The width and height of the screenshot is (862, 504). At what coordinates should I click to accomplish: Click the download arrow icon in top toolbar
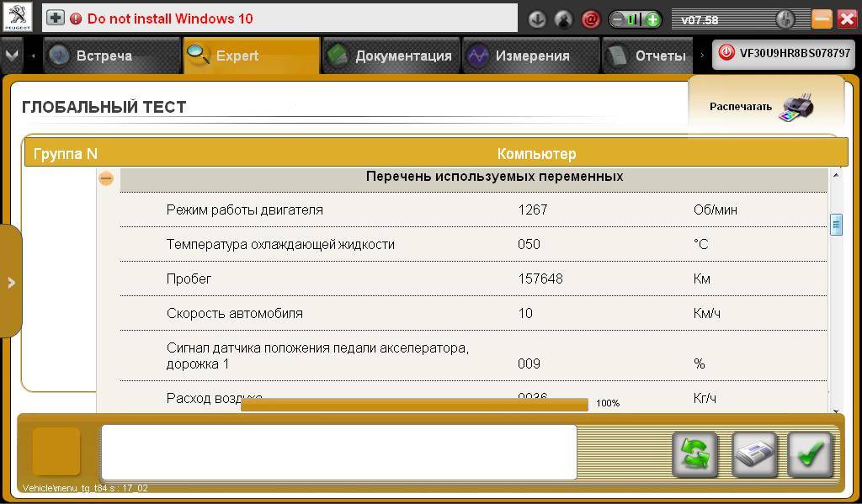tap(537, 18)
